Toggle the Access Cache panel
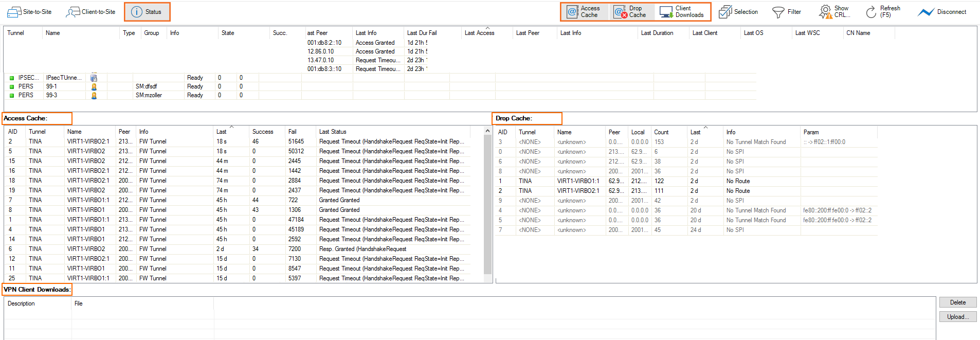 coord(584,12)
